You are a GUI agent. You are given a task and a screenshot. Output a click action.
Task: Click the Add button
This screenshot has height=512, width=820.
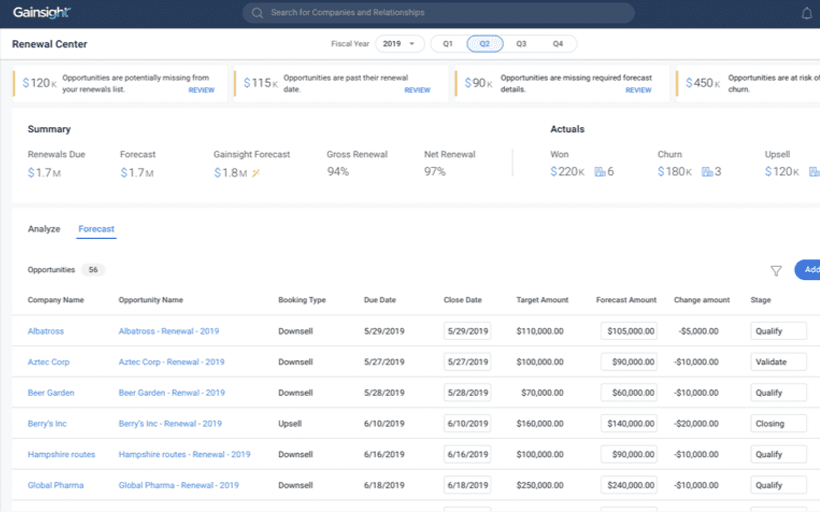(808, 269)
